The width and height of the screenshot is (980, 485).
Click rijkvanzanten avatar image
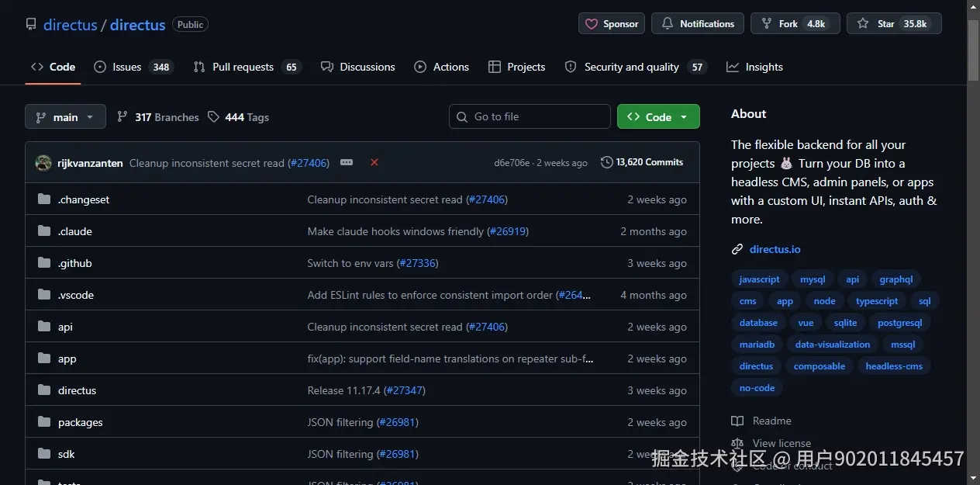point(43,163)
